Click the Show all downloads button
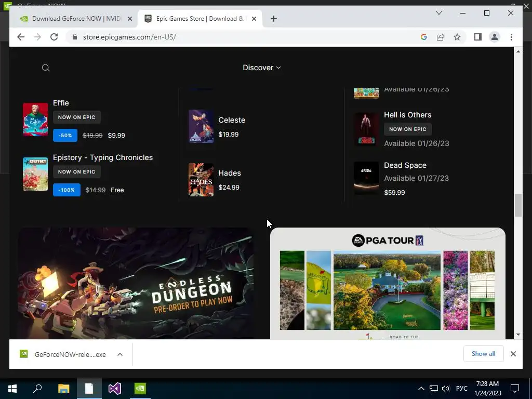 pos(484,354)
